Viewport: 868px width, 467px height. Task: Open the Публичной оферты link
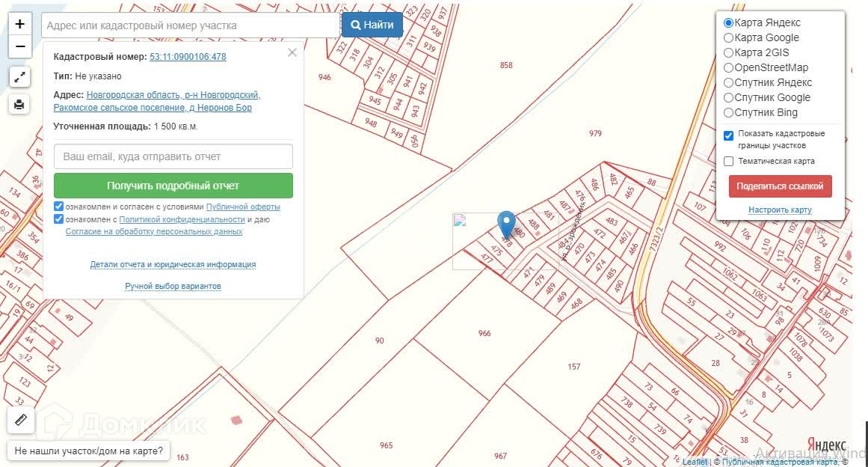point(243,207)
